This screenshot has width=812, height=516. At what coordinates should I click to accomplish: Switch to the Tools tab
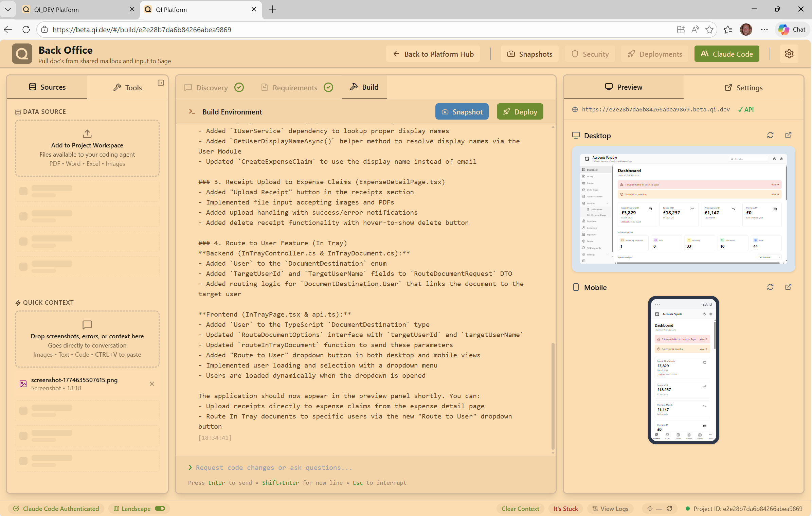pyautogui.click(x=127, y=88)
